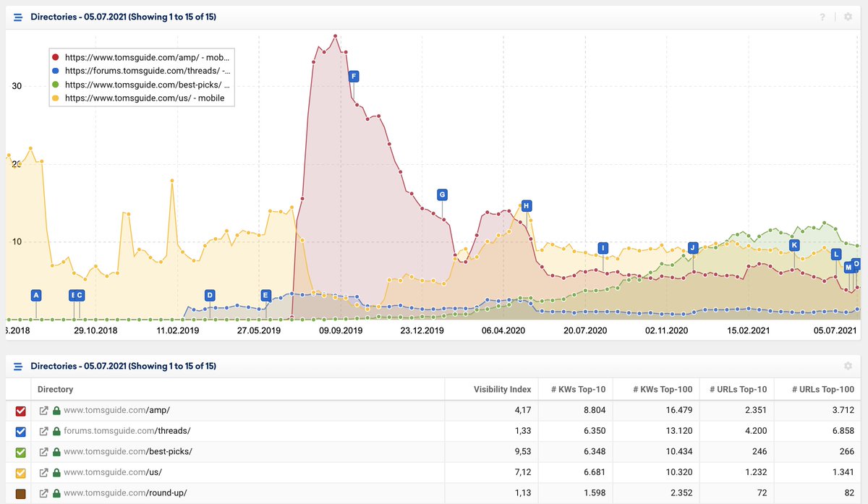
Task: Click the green padlock on /us/ row
Action: point(56,472)
